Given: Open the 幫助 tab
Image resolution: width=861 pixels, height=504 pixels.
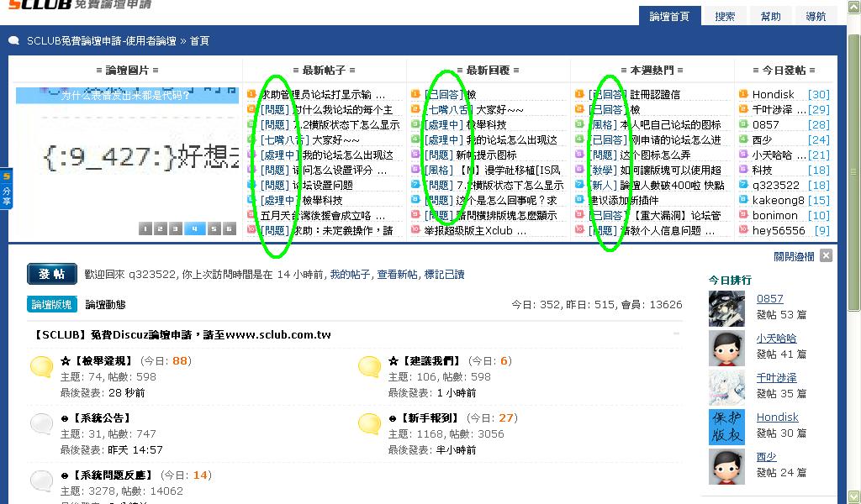Looking at the screenshot, I should click(x=770, y=16).
